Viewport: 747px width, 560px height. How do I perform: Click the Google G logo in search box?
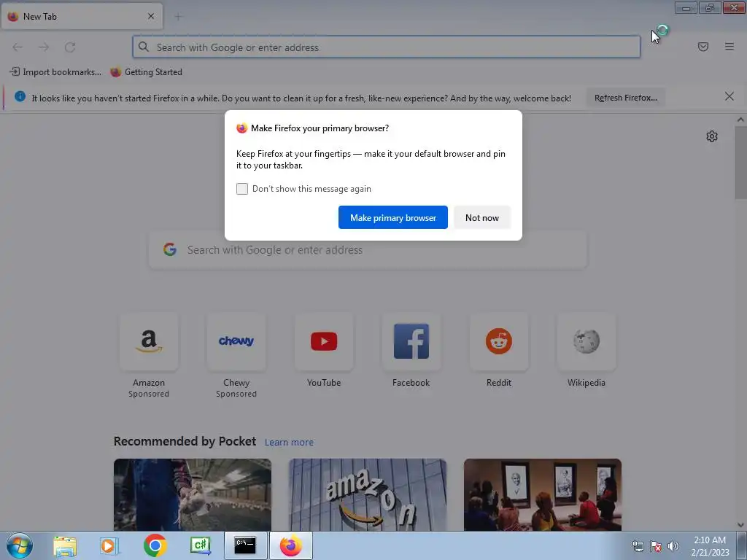point(170,249)
